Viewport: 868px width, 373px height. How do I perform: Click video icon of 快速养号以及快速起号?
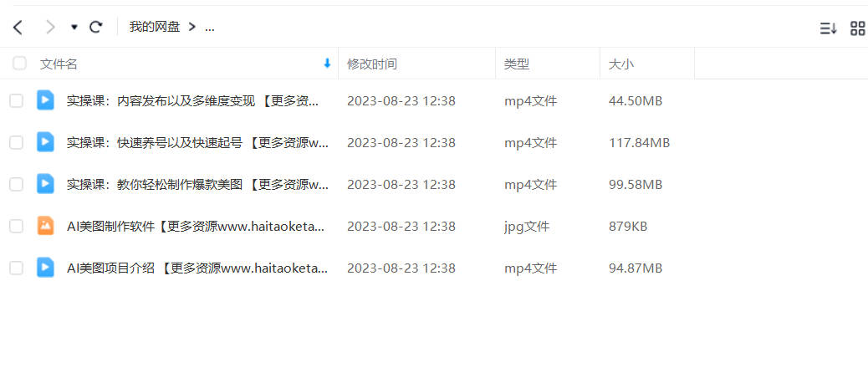pos(45,142)
